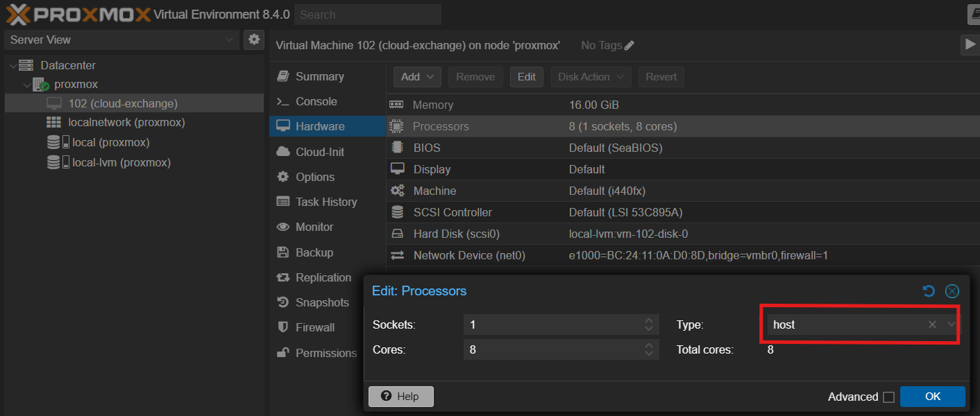Clear the Type field value
This screenshot has width=980, height=416.
coord(932,324)
